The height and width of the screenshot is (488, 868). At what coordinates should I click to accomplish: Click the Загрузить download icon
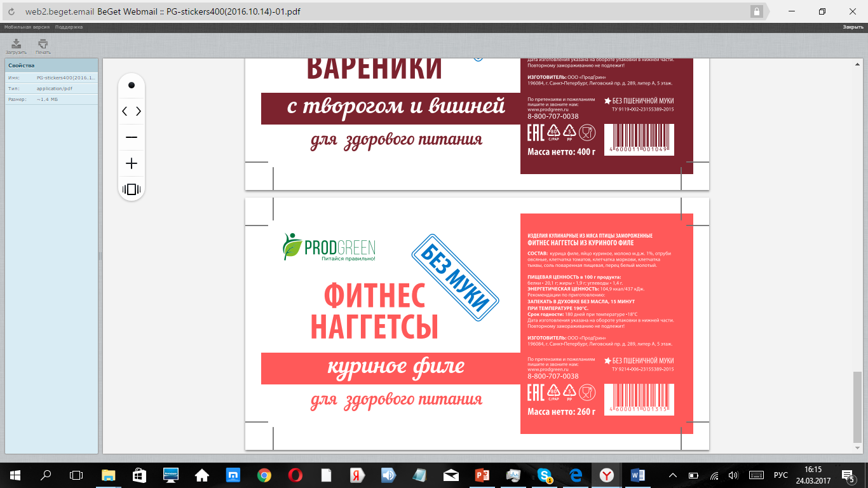pos(17,44)
